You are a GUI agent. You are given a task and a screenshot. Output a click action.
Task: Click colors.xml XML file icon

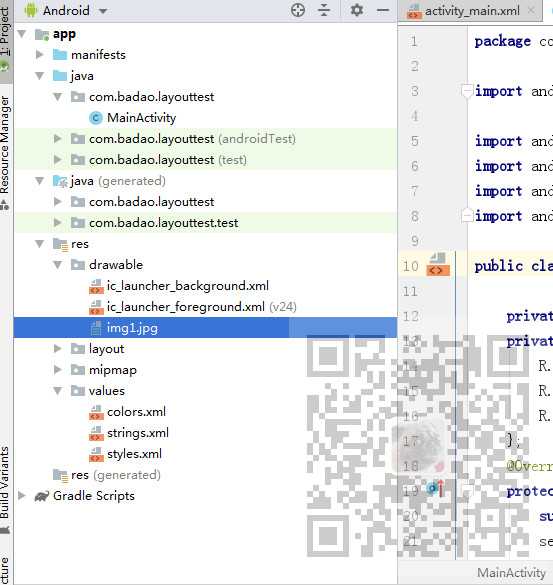point(96,412)
